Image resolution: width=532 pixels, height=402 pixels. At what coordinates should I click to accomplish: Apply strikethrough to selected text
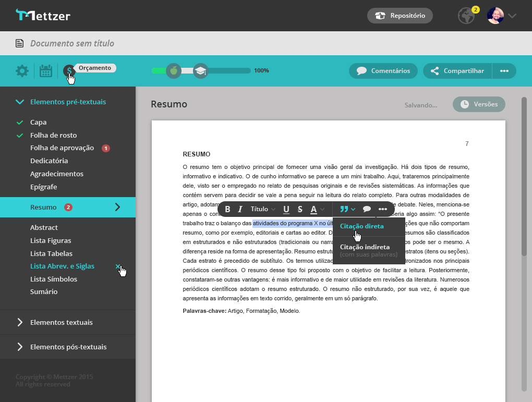pos(300,209)
